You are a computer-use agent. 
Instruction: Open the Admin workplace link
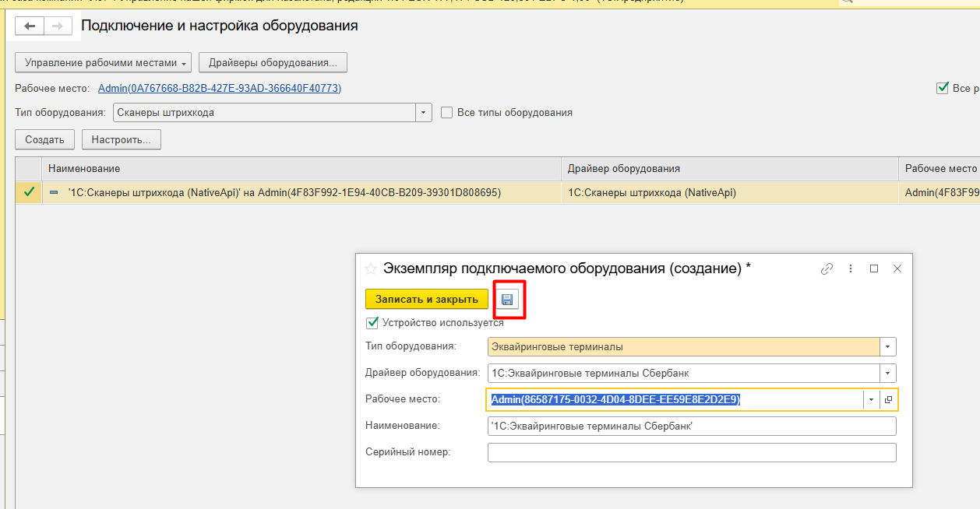[x=219, y=89]
